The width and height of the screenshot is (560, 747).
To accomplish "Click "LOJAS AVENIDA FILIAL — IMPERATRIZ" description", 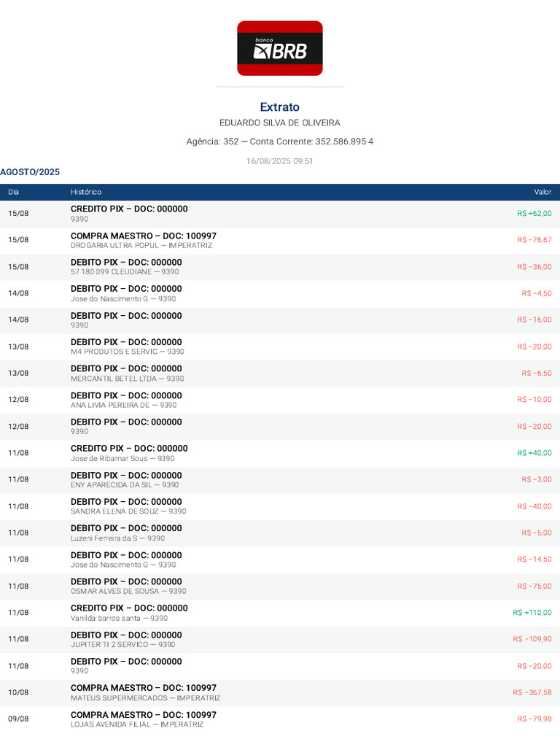I will (136, 724).
